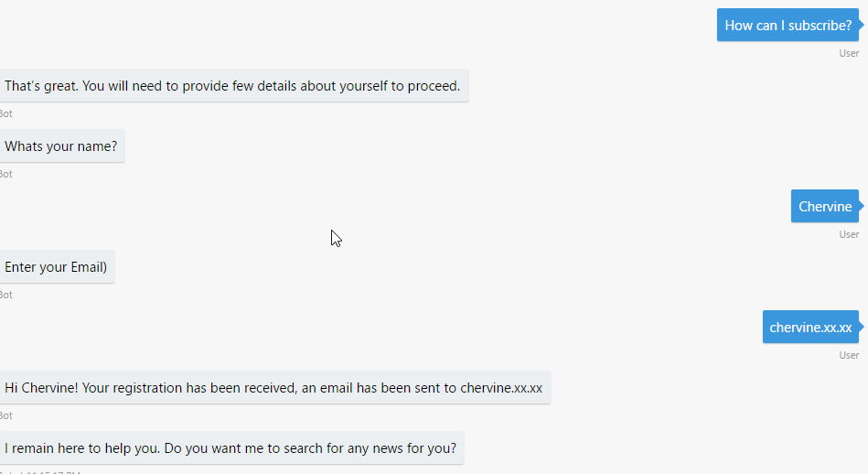Click the 'How can I subscribe?' message bubble

tap(788, 26)
